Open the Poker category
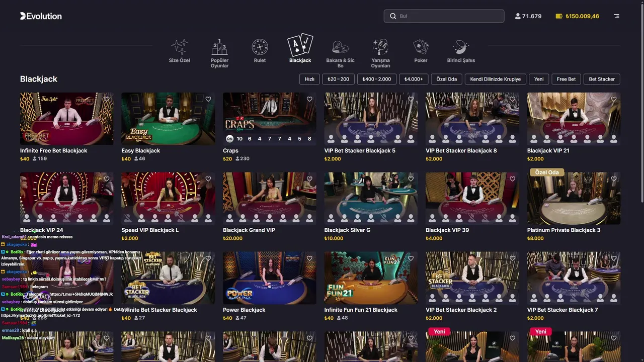Image resolution: width=644 pixels, height=362 pixels. click(421, 51)
